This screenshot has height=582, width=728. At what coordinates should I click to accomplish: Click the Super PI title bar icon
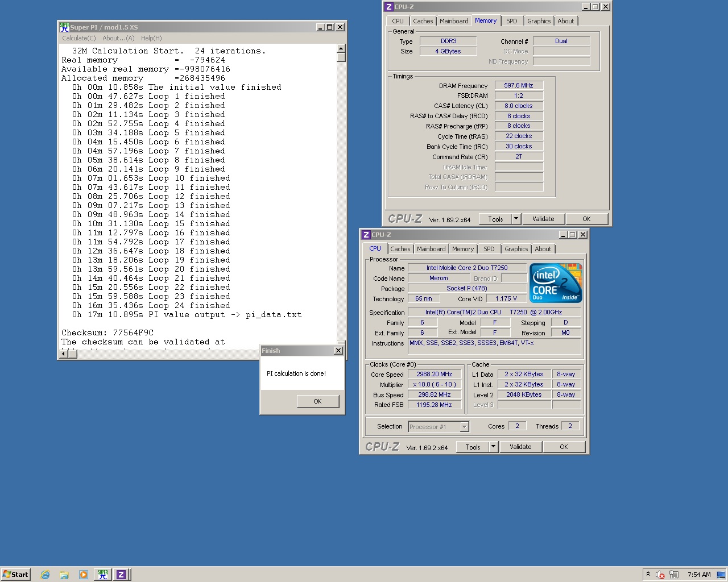tap(64, 27)
